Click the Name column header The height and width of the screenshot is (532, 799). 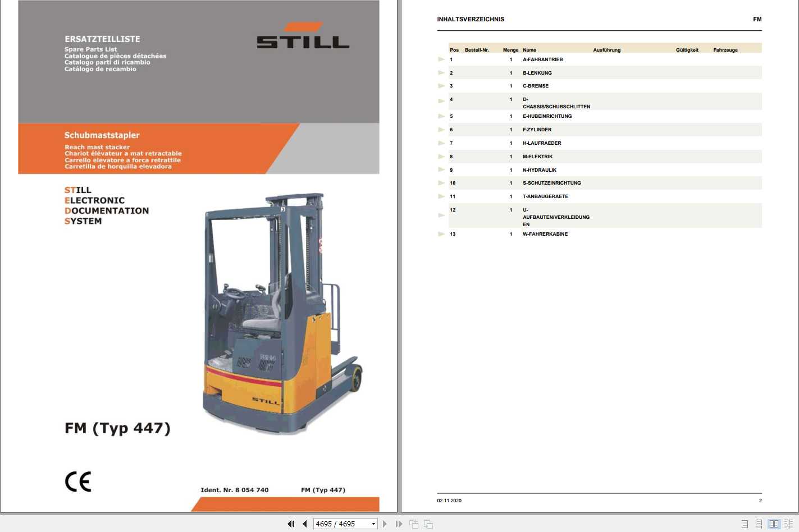tap(529, 50)
